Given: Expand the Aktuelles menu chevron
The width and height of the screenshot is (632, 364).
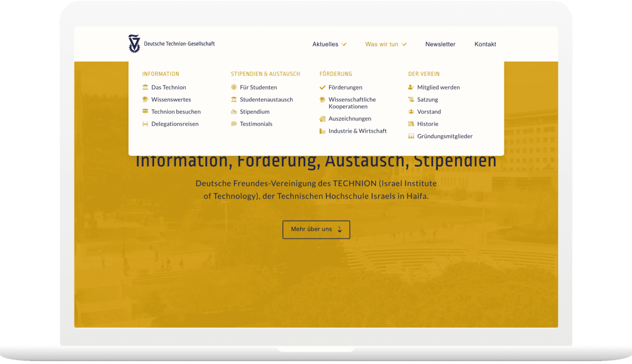Looking at the screenshot, I should tap(344, 44).
